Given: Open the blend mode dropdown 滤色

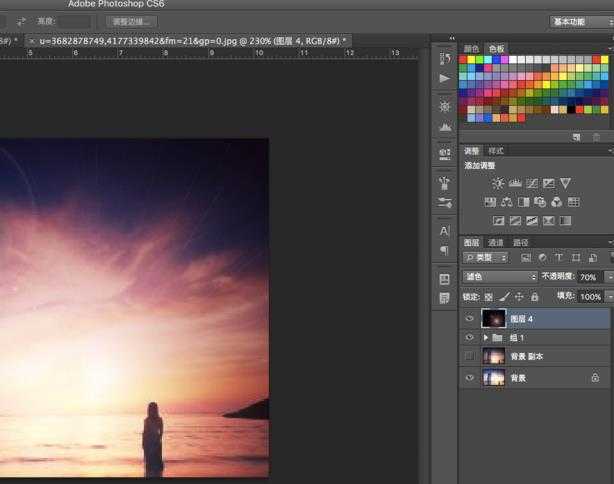Looking at the screenshot, I should coord(500,277).
